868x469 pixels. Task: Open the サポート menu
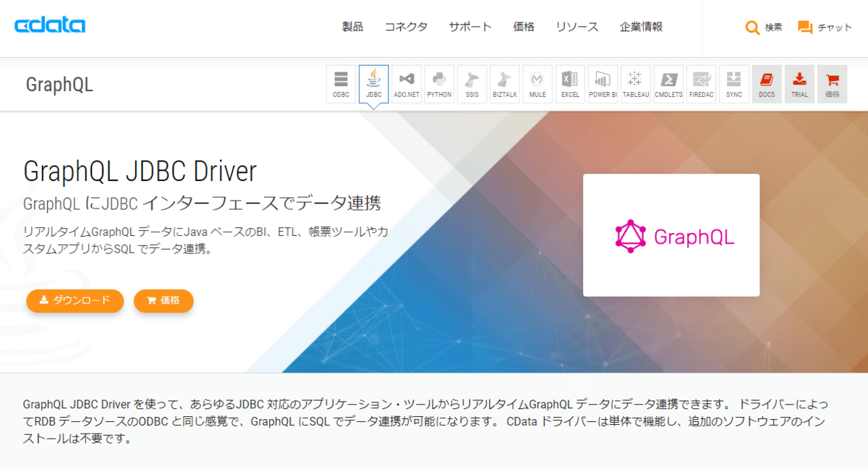click(x=470, y=27)
